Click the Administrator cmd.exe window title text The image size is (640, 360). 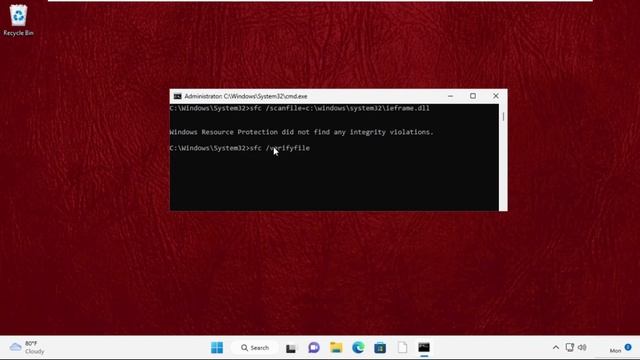[x=246, y=96]
